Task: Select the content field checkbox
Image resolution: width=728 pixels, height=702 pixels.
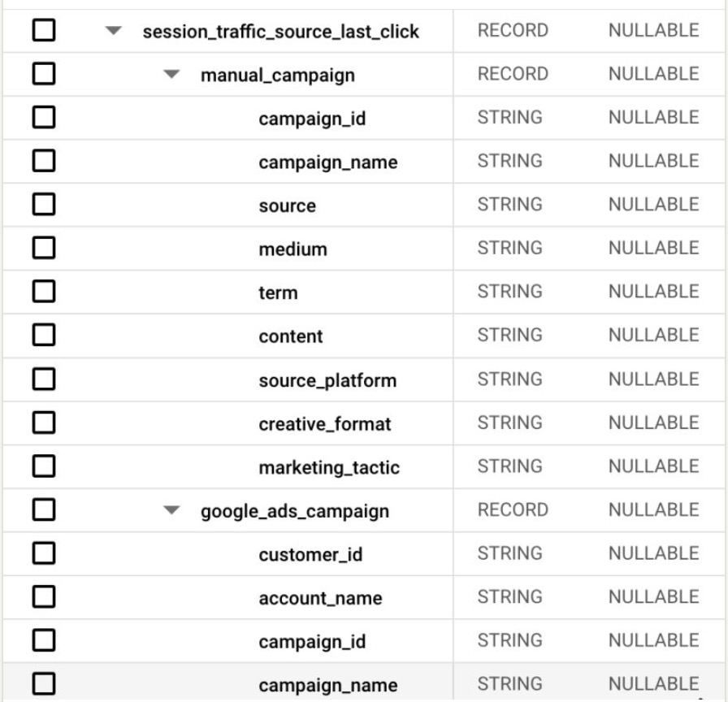Action: 43,336
